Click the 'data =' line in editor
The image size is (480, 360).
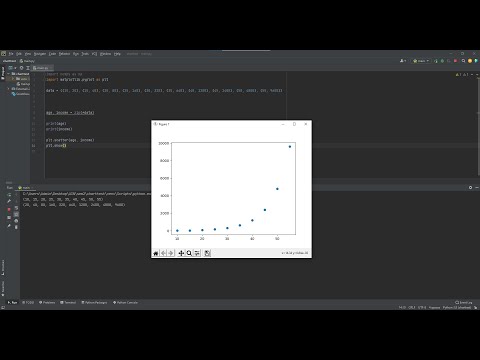(x=164, y=90)
